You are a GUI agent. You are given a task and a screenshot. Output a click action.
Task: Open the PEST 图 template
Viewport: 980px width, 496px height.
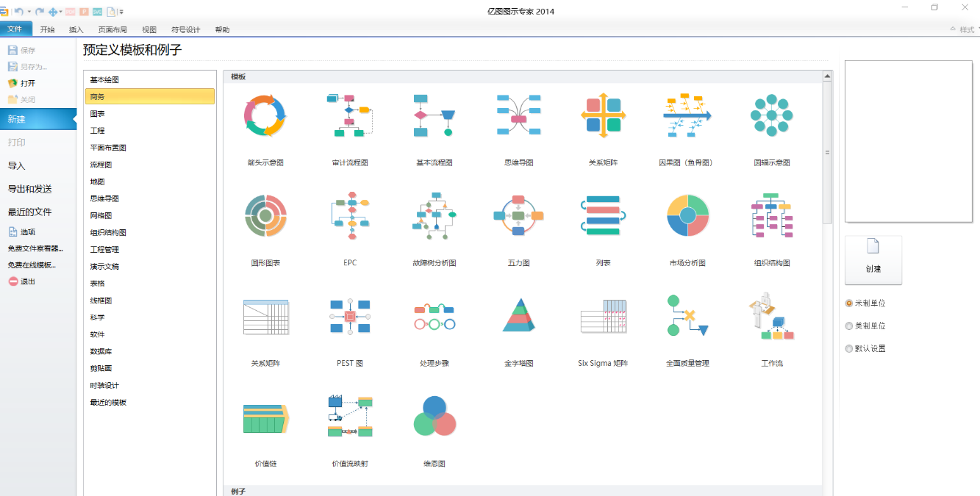click(x=350, y=317)
